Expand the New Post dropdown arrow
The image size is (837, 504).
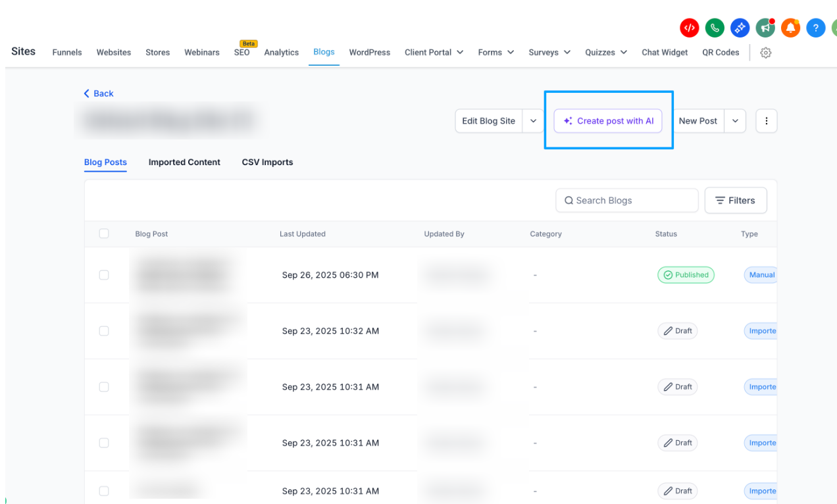click(x=735, y=121)
